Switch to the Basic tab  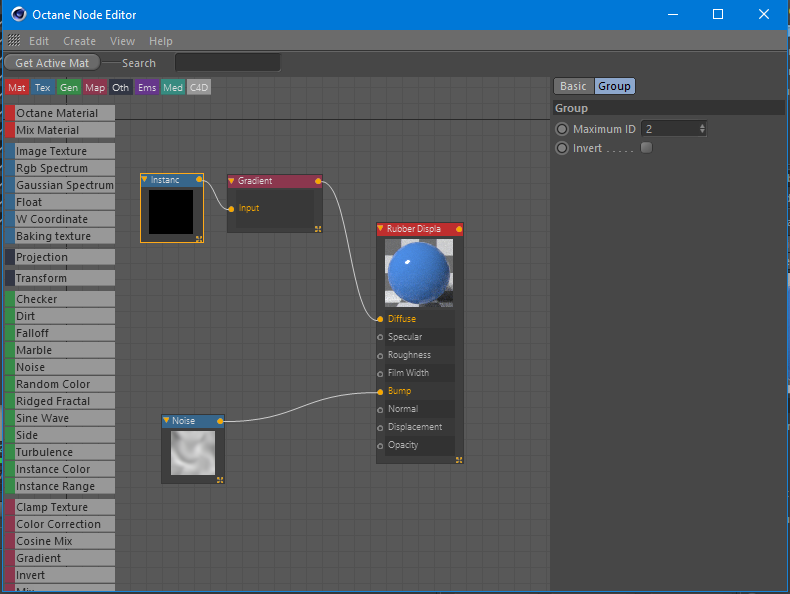pyautogui.click(x=573, y=86)
